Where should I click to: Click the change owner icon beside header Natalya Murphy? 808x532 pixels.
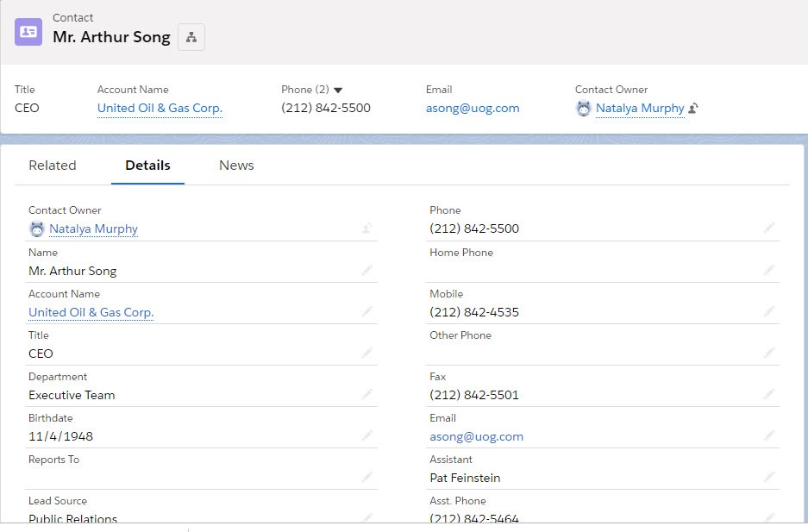[x=693, y=108]
